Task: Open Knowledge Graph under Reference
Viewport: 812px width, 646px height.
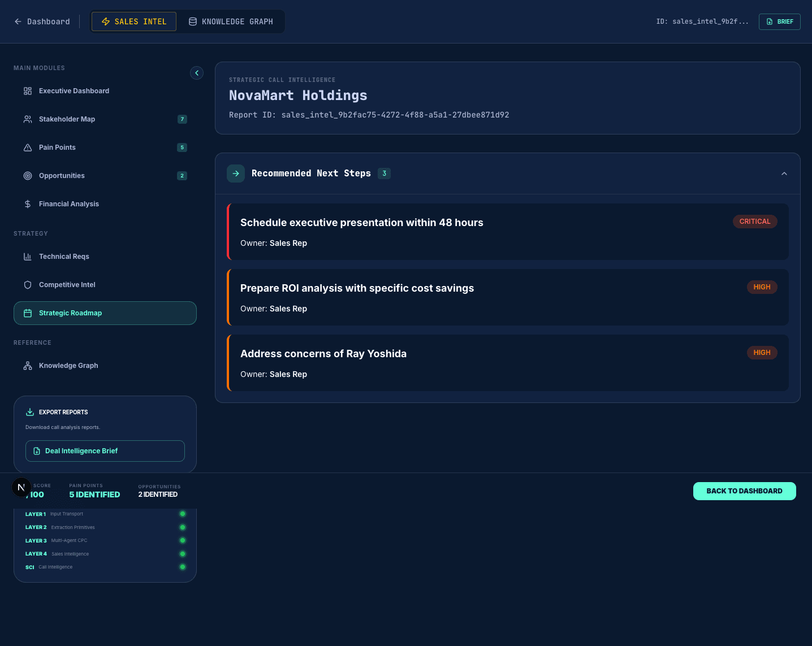Action: [x=105, y=366]
